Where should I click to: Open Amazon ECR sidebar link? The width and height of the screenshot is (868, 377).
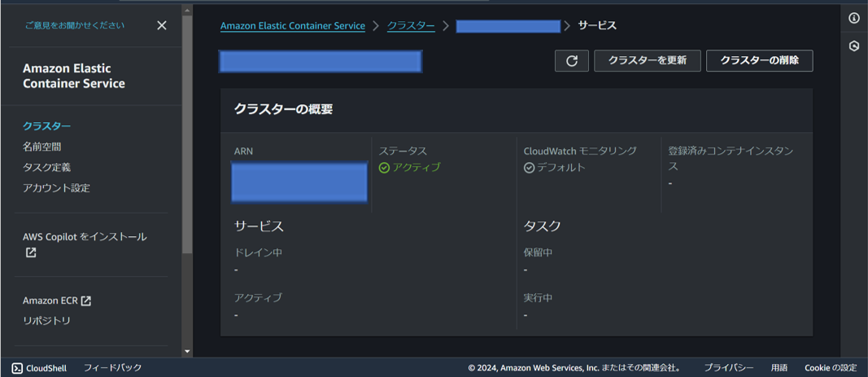pos(50,301)
